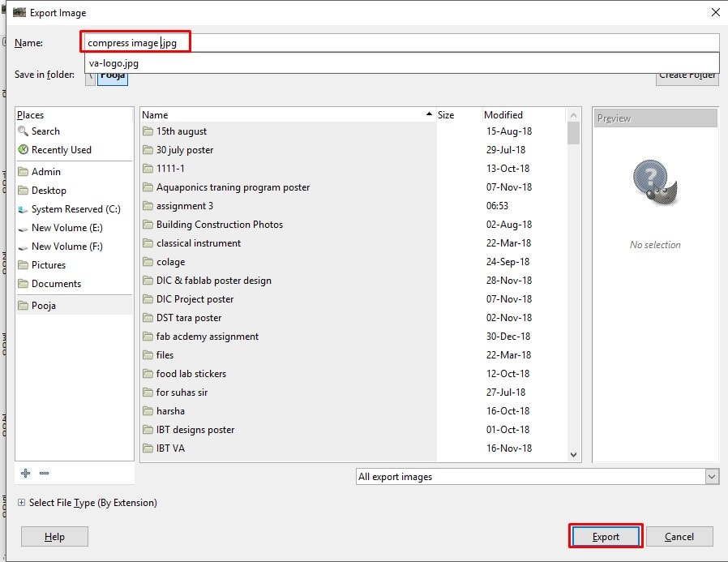Select Building Construction Photos folder
This screenshot has height=562, width=728.
pos(219,225)
